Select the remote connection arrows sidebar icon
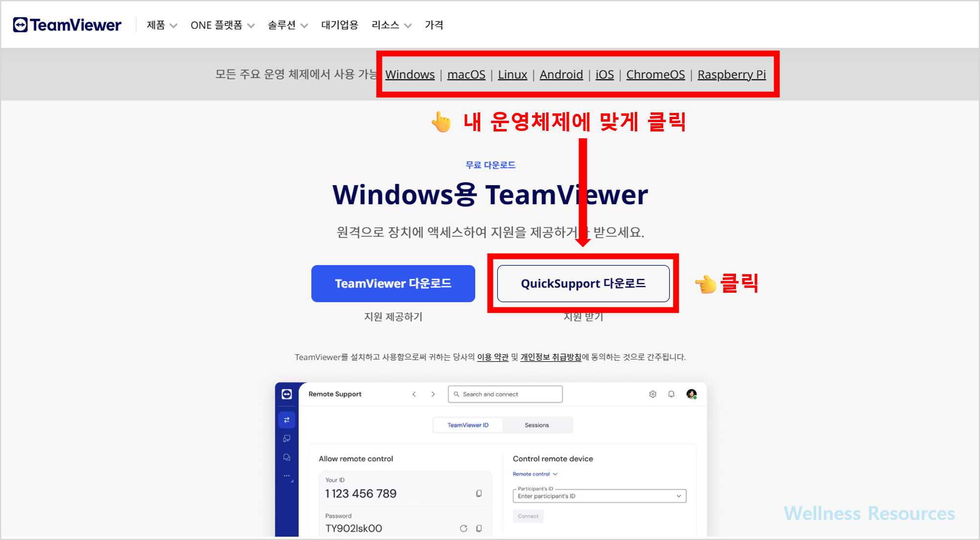Viewport: 980px width, 540px height. coord(287,420)
